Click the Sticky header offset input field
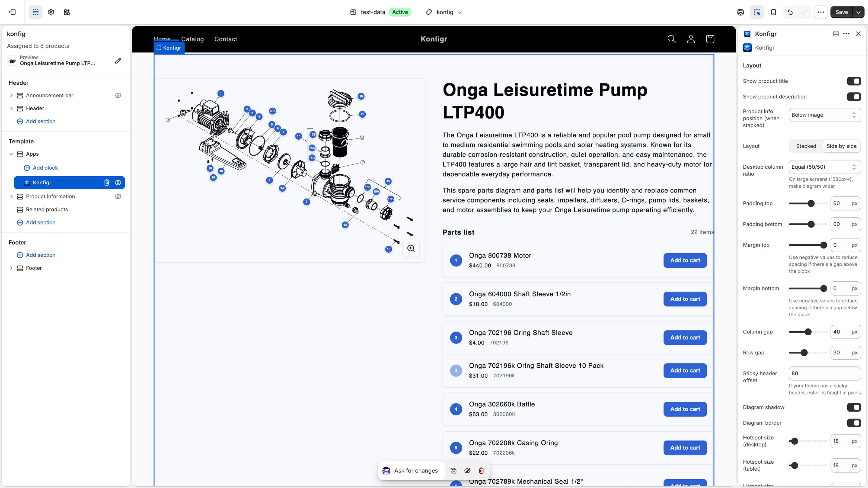This screenshot has height=488, width=868. tap(825, 374)
